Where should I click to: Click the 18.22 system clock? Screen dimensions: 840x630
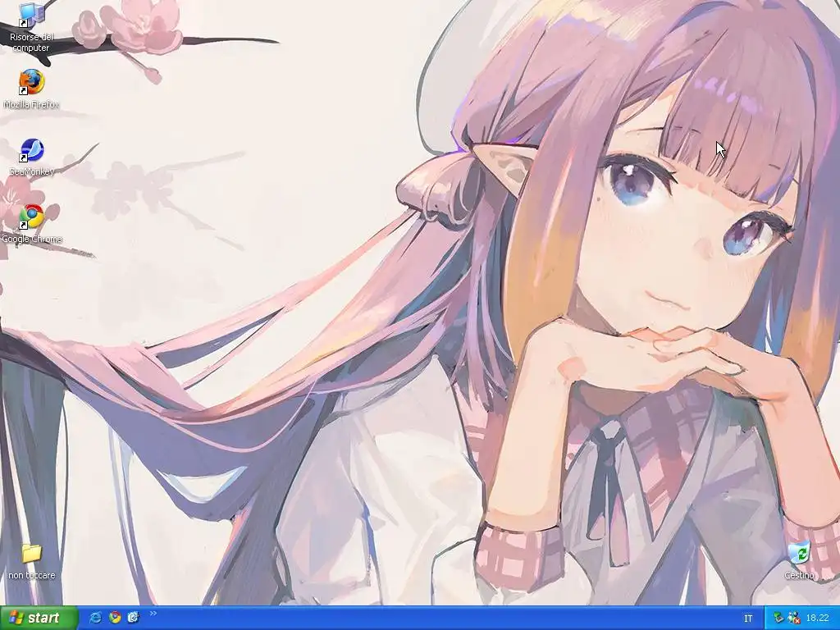tap(818, 619)
